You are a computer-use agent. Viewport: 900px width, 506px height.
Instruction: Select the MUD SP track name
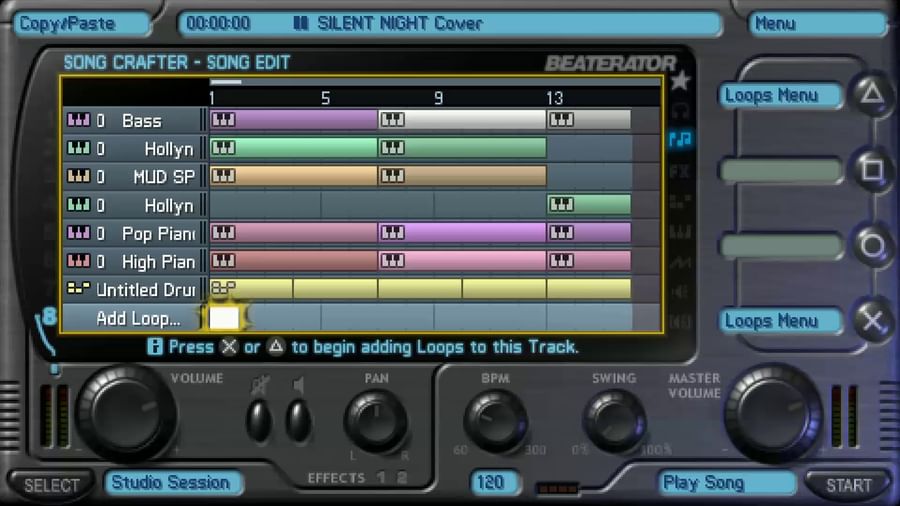164,177
